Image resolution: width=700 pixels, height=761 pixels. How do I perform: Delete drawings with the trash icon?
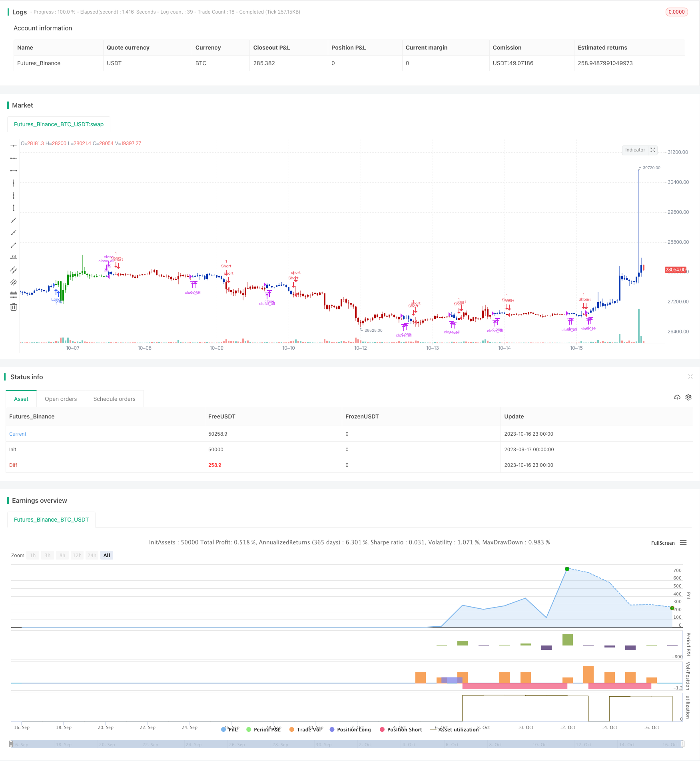[14, 307]
